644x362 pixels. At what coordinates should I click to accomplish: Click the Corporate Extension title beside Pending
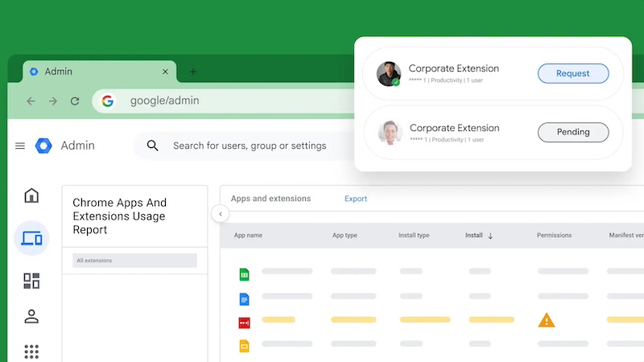(x=455, y=128)
